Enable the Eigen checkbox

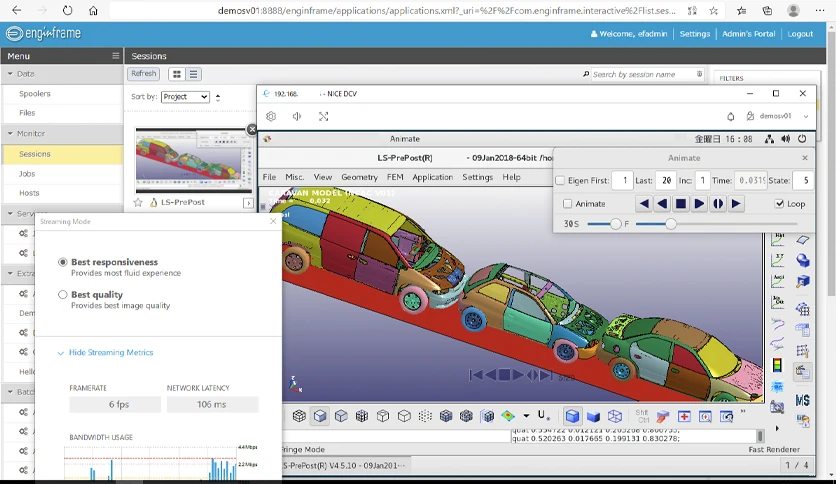[x=560, y=181]
